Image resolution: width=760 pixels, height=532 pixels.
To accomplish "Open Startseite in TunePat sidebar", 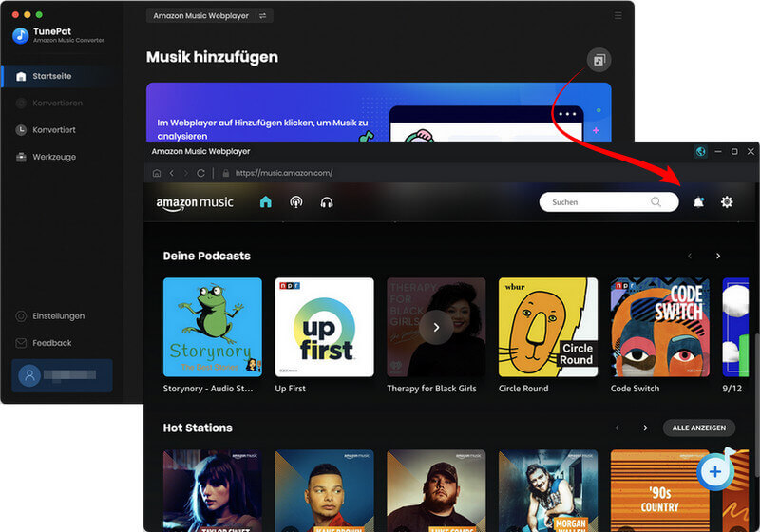I will [58, 76].
